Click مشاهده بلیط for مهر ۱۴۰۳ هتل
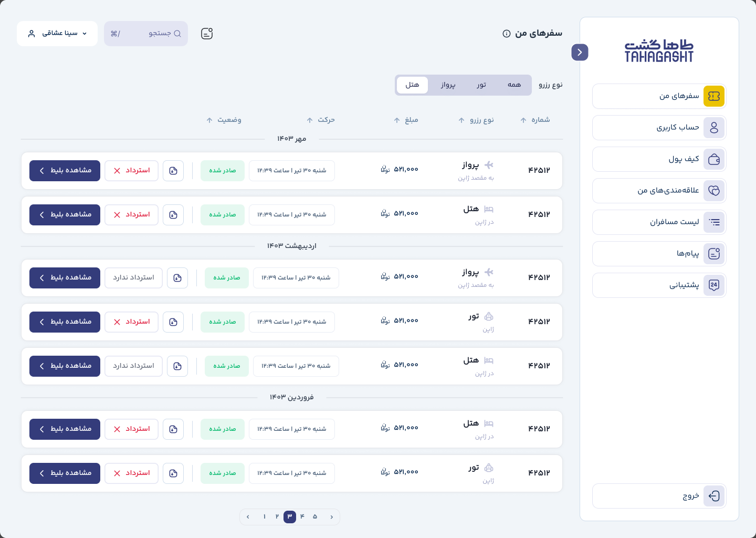Image resolution: width=756 pixels, height=538 pixels. tap(65, 215)
